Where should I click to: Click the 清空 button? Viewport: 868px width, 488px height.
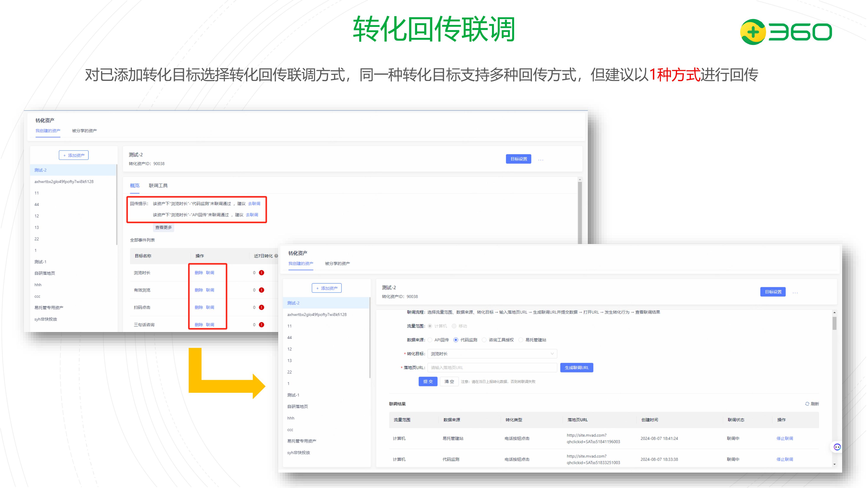449,382
